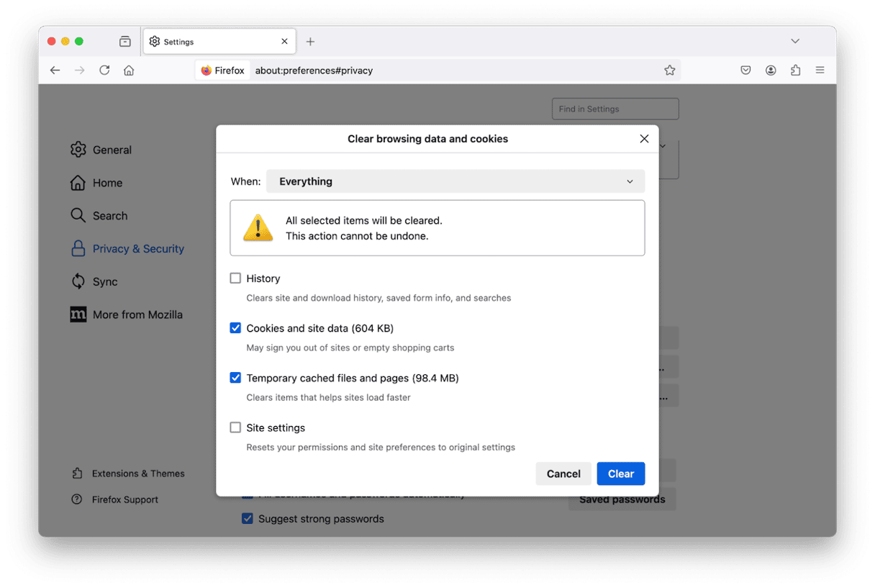Open the list all tabs chevron

[x=794, y=41]
